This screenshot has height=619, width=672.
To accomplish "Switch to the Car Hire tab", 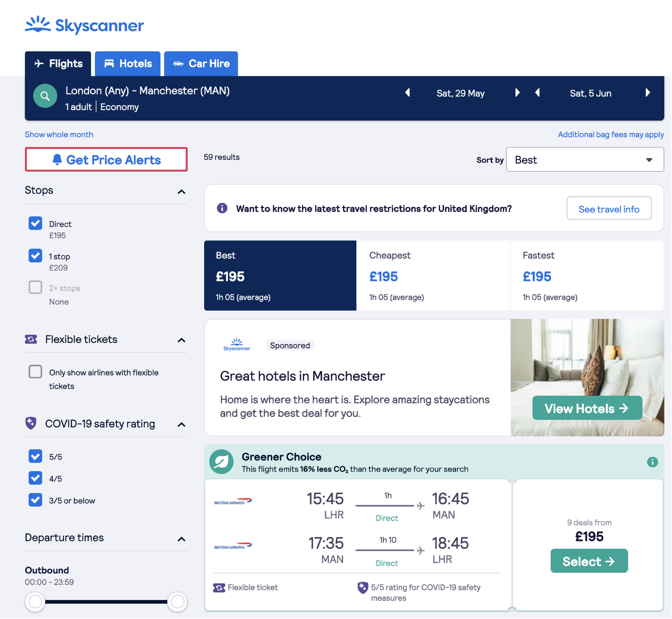I will click(201, 64).
